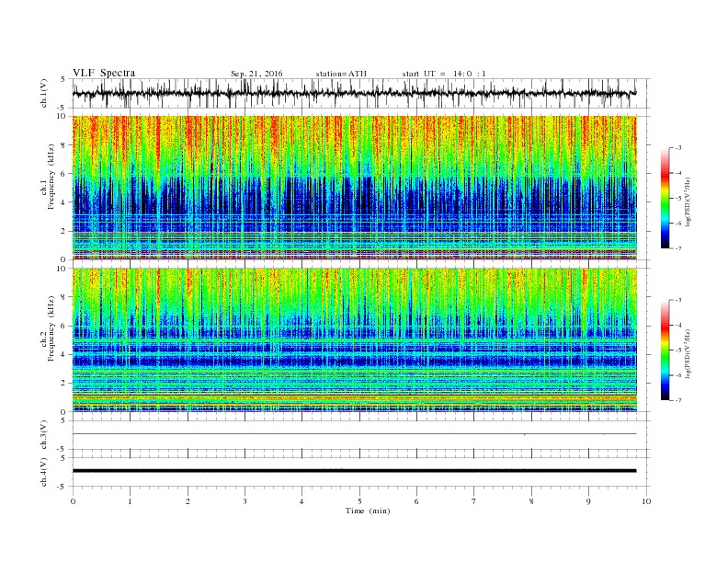Screen dimensions: 728x563
Task: Click the 'ch.4(V)' axis label
Action: tap(44, 472)
